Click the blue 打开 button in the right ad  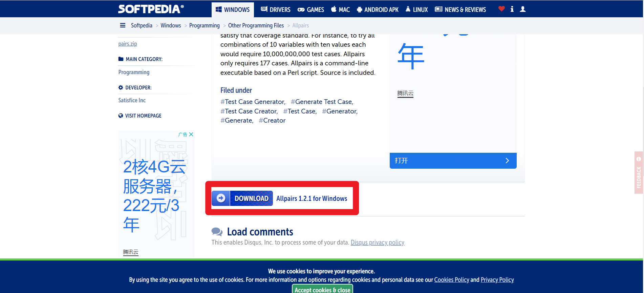click(x=453, y=161)
